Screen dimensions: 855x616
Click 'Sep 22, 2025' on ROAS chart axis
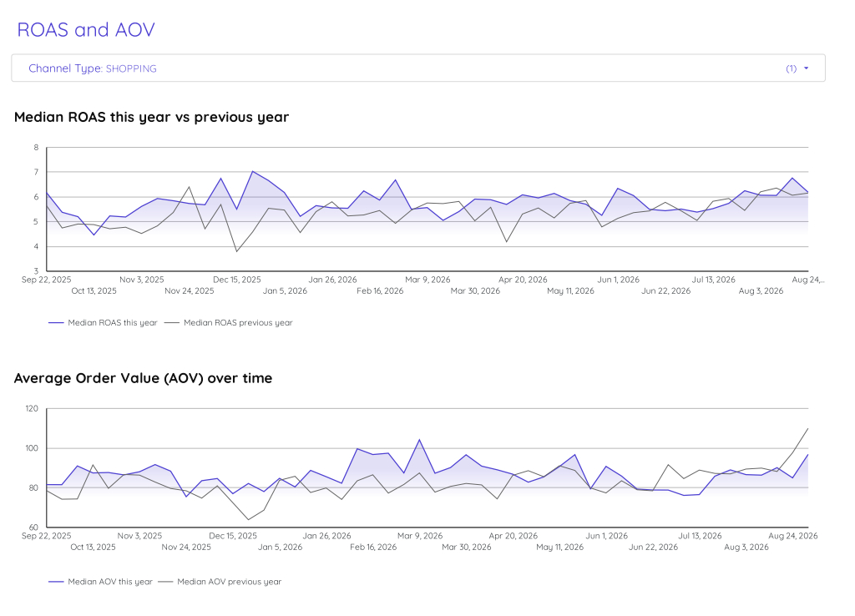(47, 280)
